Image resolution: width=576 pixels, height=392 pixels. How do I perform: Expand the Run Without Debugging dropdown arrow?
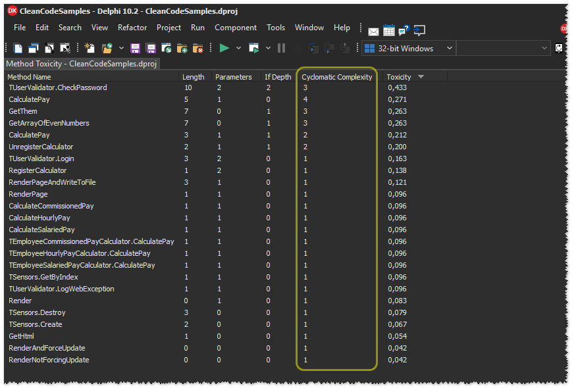click(268, 48)
